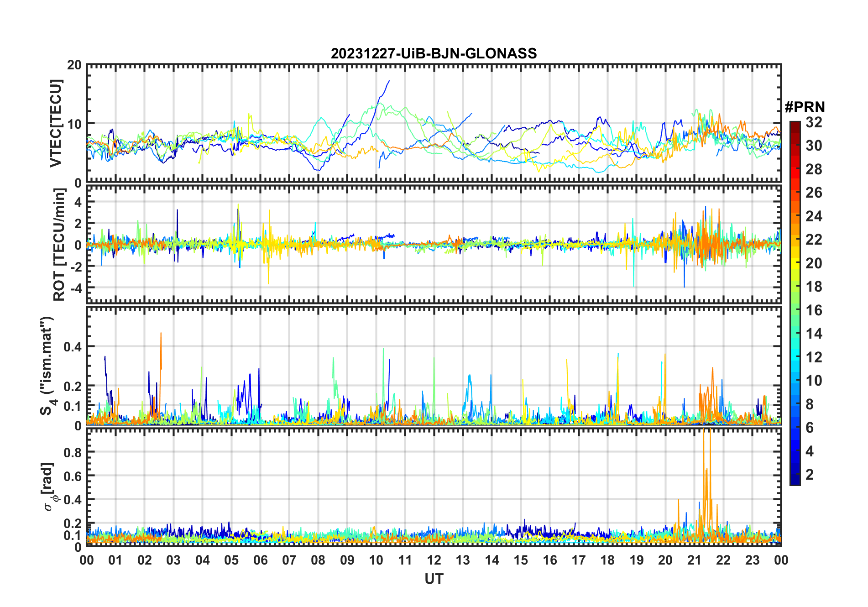Click the S4 ("ism.mat") y-axis label
This screenshot has height=607, width=868.
pyautogui.click(x=47, y=366)
